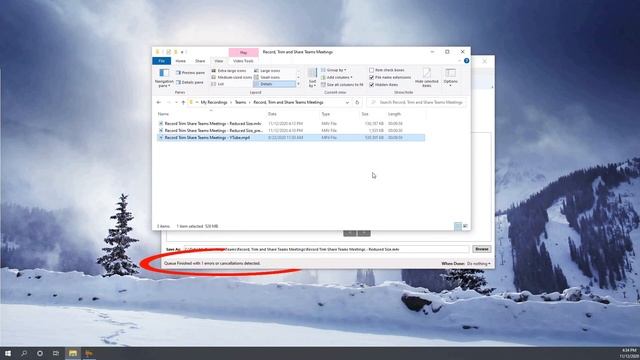
Task: Open Cortana from the taskbar
Action: [x=40, y=353]
